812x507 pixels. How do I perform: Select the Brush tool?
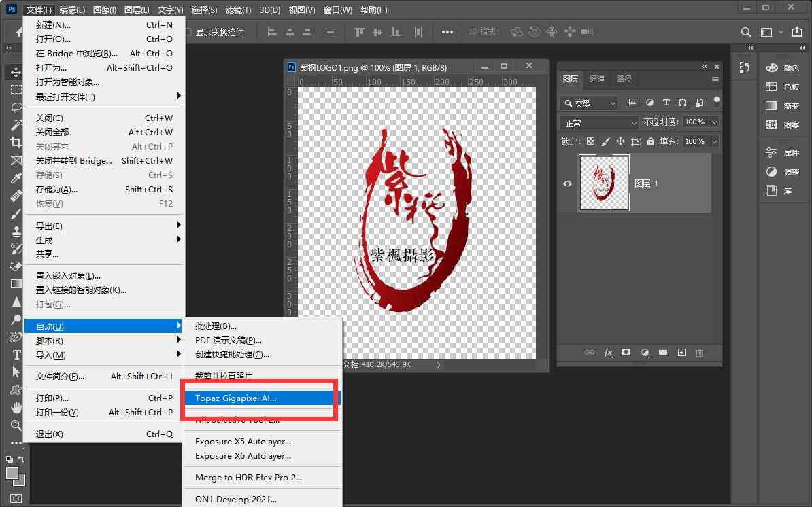pos(16,213)
